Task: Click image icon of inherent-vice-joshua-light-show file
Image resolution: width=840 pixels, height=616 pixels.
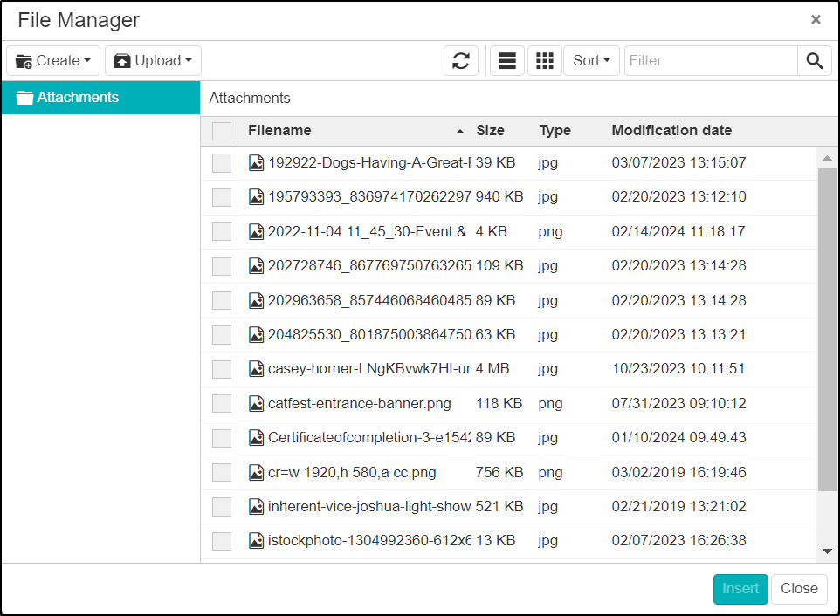Action: (256, 507)
